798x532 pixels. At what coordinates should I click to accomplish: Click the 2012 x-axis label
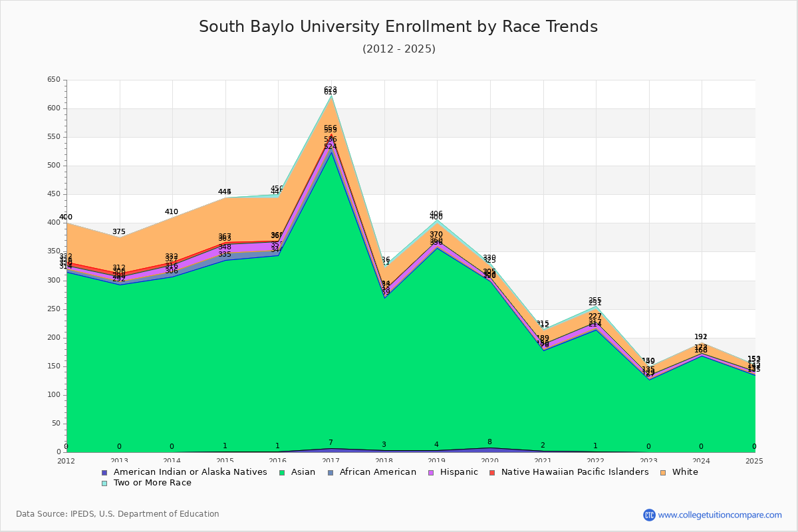click(x=66, y=460)
